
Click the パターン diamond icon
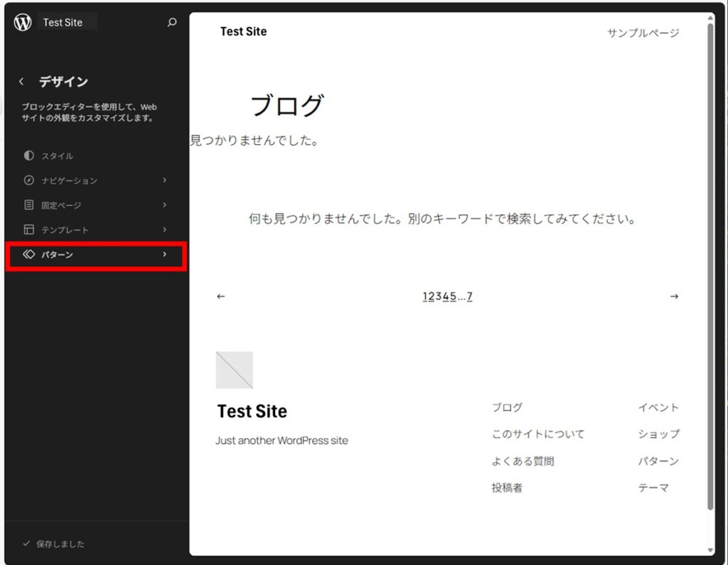[28, 254]
